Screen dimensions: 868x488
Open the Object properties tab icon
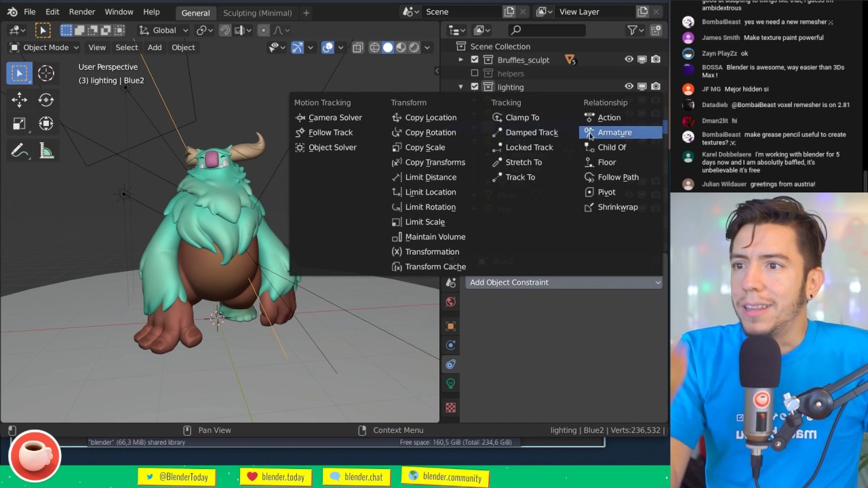point(451,326)
